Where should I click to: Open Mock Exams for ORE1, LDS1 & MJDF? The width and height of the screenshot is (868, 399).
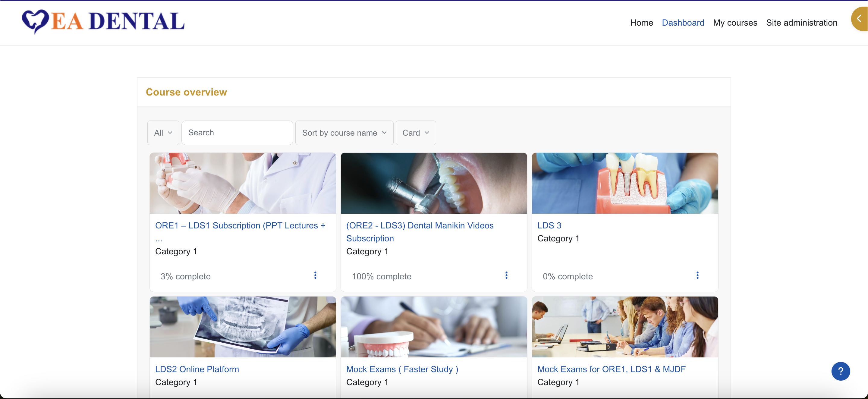(611, 369)
